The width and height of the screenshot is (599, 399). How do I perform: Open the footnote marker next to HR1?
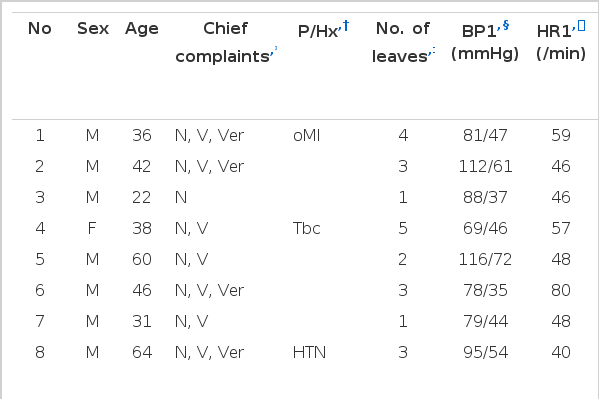[x=581, y=26]
